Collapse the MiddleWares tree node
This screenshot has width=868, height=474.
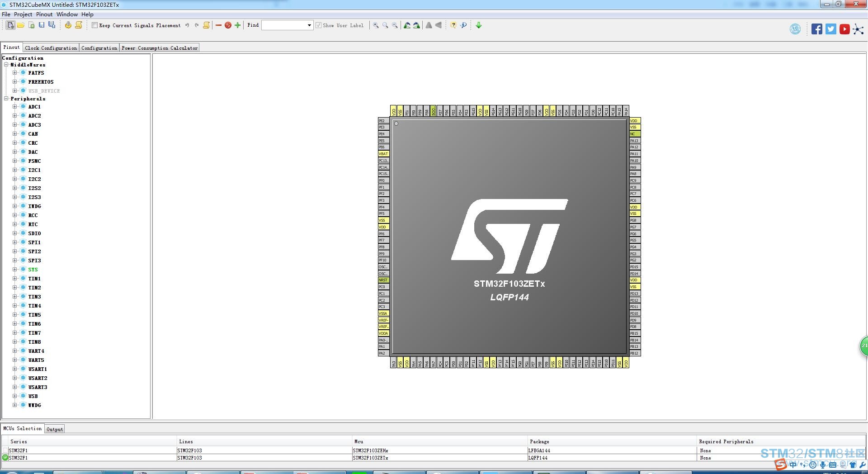[x=6, y=65]
